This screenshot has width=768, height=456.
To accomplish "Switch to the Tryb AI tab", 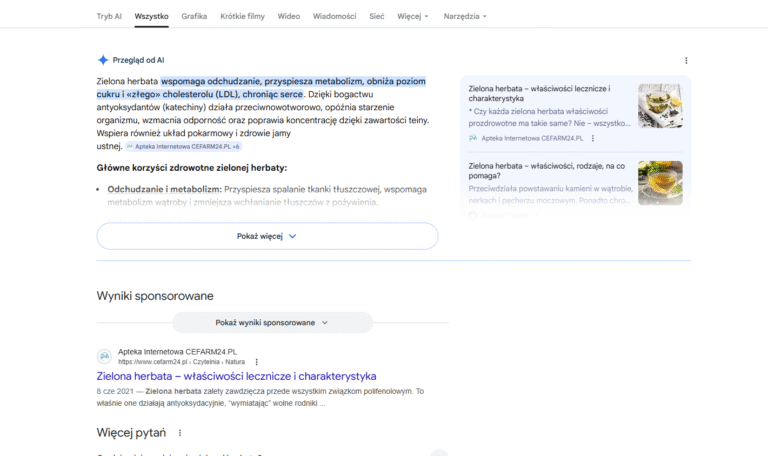I will [x=111, y=16].
